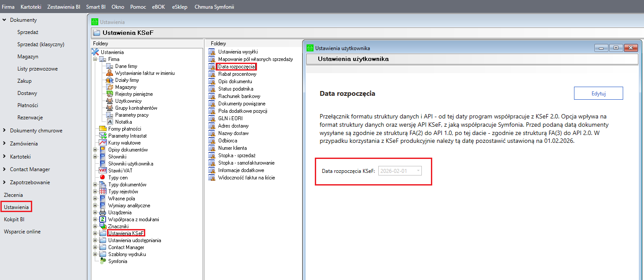Expand the Ustawienia KSeF tree node
The image size is (644, 280).
(x=95, y=233)
